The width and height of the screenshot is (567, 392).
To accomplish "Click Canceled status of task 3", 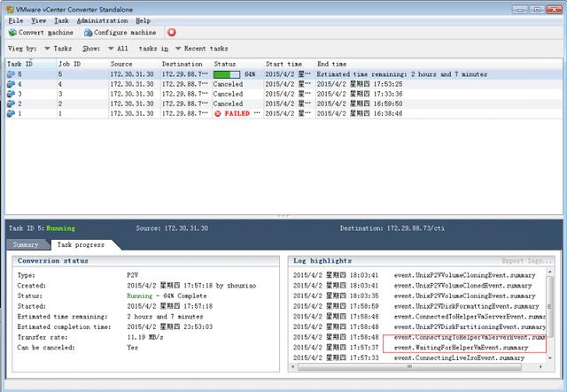I will [x=228, y=94].
